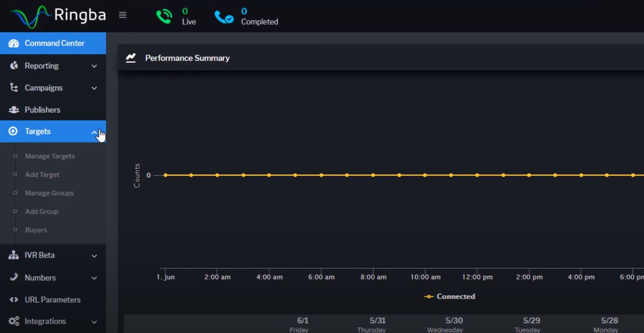644x333 pixels.
Task: Click the URL Parameters code icon
Action: (14, 299)
